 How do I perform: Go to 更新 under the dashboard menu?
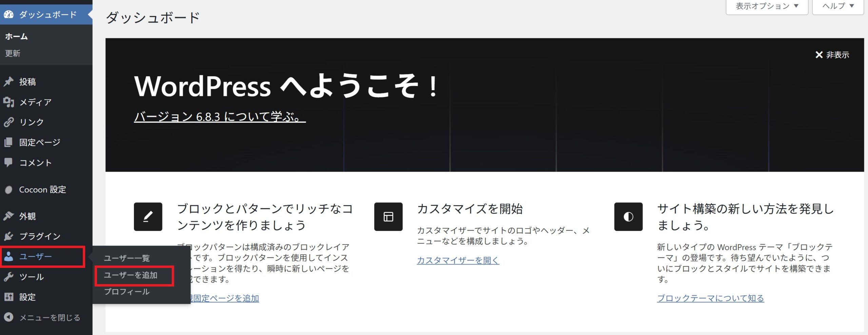coord(13,53)
